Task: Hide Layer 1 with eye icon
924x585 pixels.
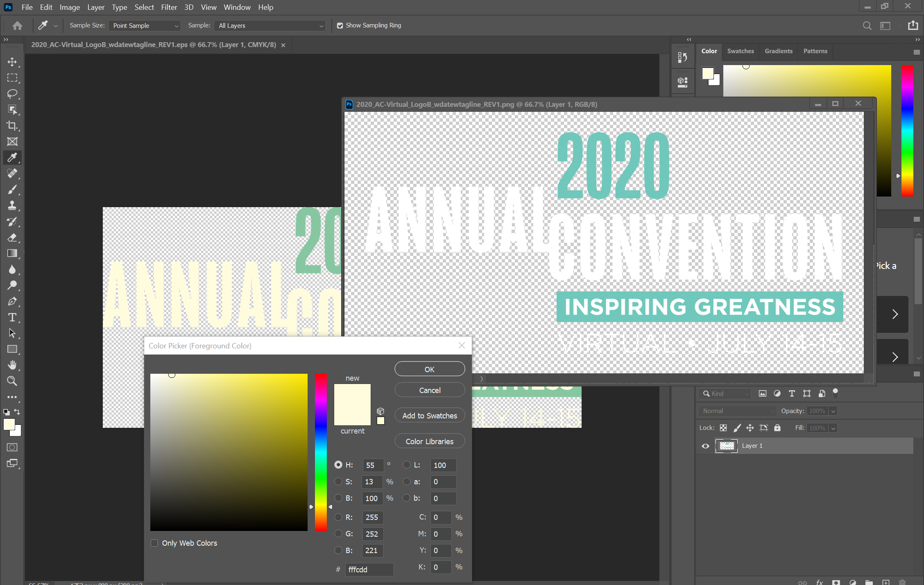Action: pyautogui.click(x=705, y=446)
